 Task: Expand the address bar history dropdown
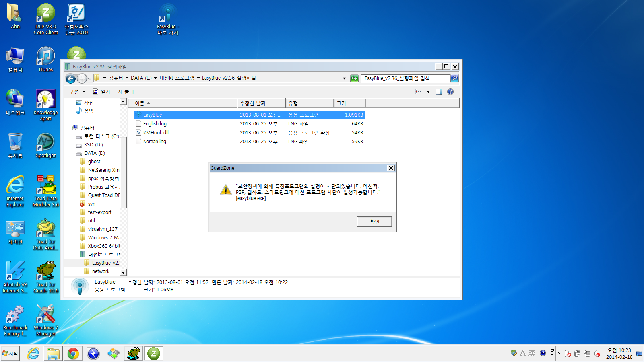[344, 78]
